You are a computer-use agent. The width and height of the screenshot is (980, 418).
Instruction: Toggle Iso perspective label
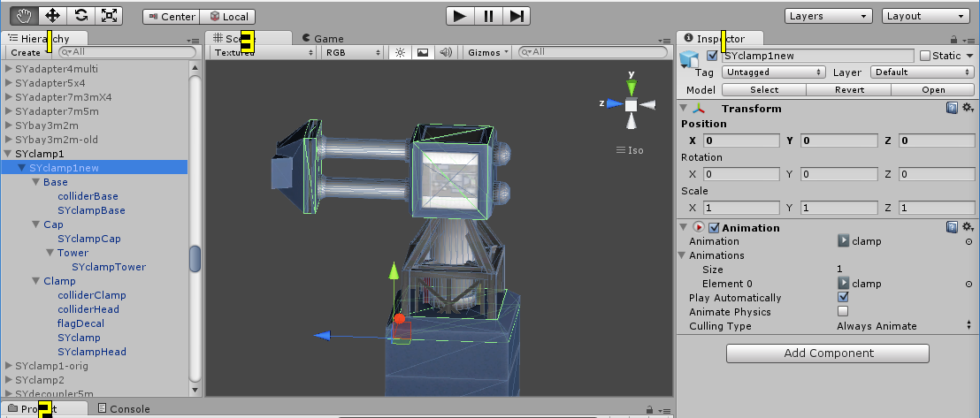pyautogui.click(x=630, y=150)
